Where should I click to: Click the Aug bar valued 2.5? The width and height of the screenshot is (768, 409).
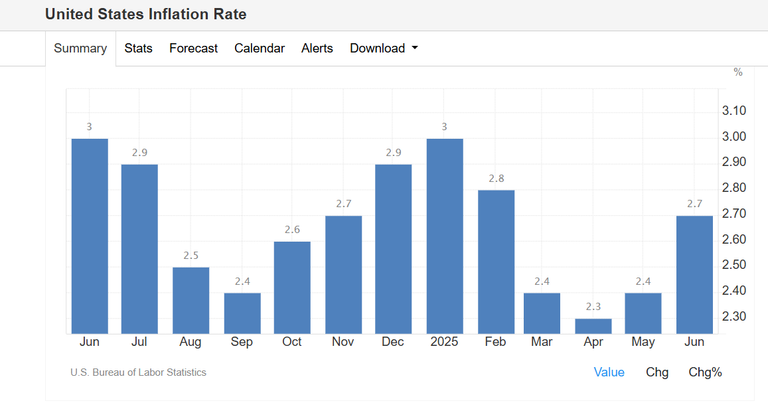(x=191, y=300)
